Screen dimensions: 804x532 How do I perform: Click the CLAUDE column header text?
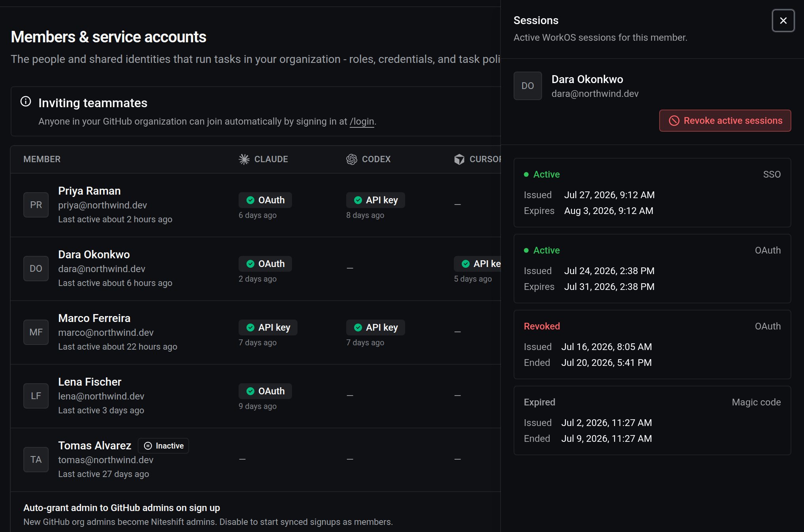pos(271,159)
